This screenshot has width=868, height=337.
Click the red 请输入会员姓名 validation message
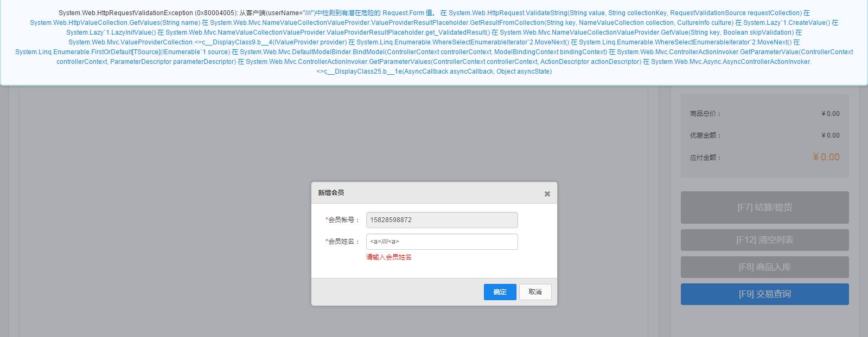[x=388, y=257]
